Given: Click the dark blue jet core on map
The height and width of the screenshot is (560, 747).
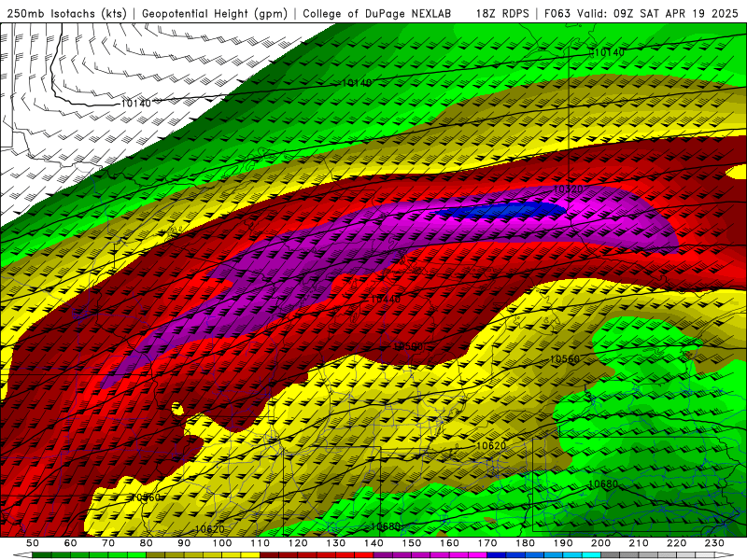Looking at the screenshot, I should pyautogui.click(x=500, y=210).
